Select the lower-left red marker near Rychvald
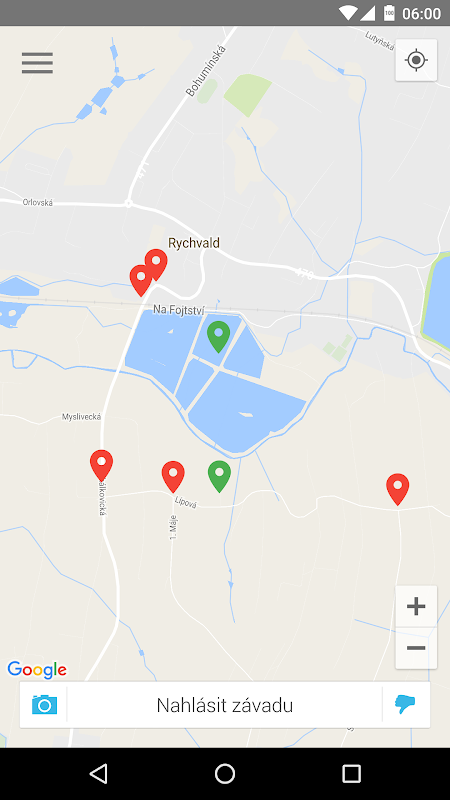 141,280
